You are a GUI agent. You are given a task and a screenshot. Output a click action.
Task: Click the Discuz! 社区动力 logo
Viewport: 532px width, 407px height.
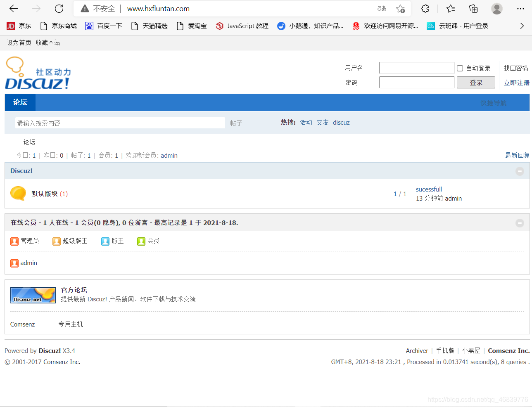[x=38, y=73]
